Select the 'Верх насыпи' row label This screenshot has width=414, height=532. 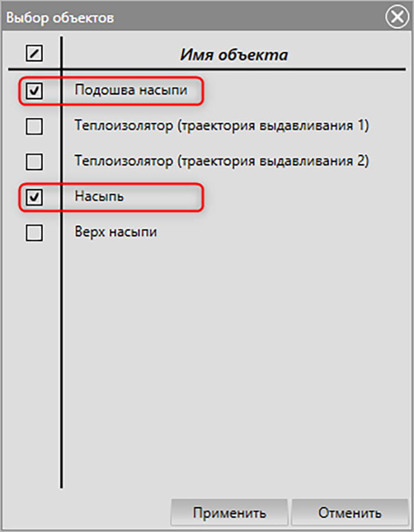[116, 232]
